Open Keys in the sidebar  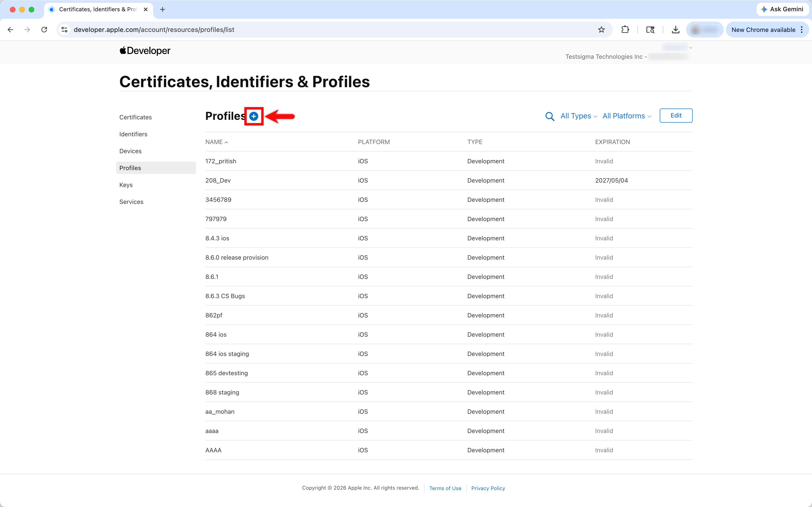(126, 185)
